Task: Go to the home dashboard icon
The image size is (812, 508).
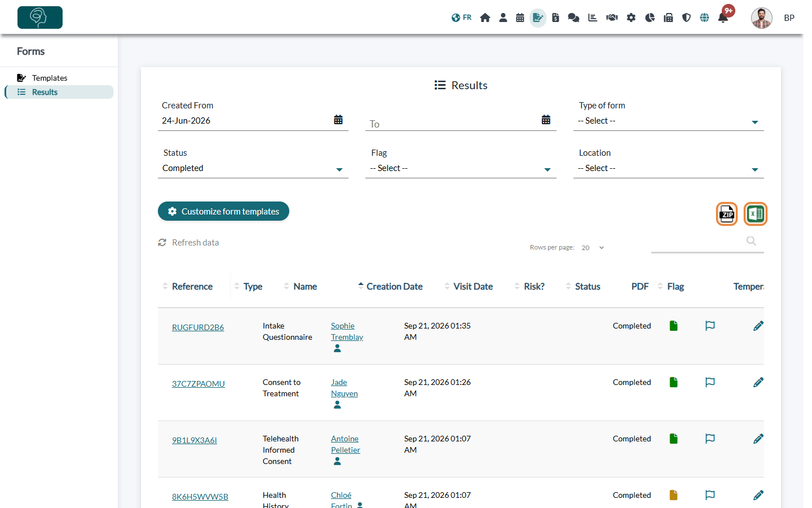Action: [x=485, y=17]
